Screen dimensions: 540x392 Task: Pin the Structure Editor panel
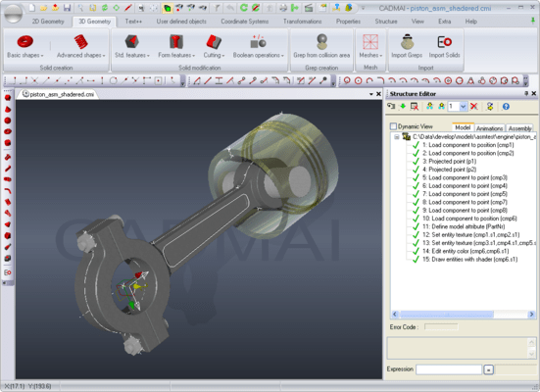[526, 93]
